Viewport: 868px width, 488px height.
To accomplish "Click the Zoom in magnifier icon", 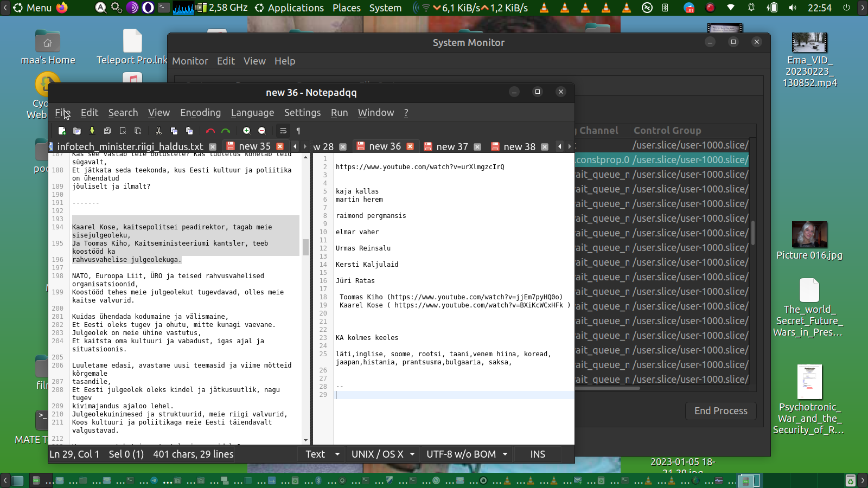I will click(247, 131).
